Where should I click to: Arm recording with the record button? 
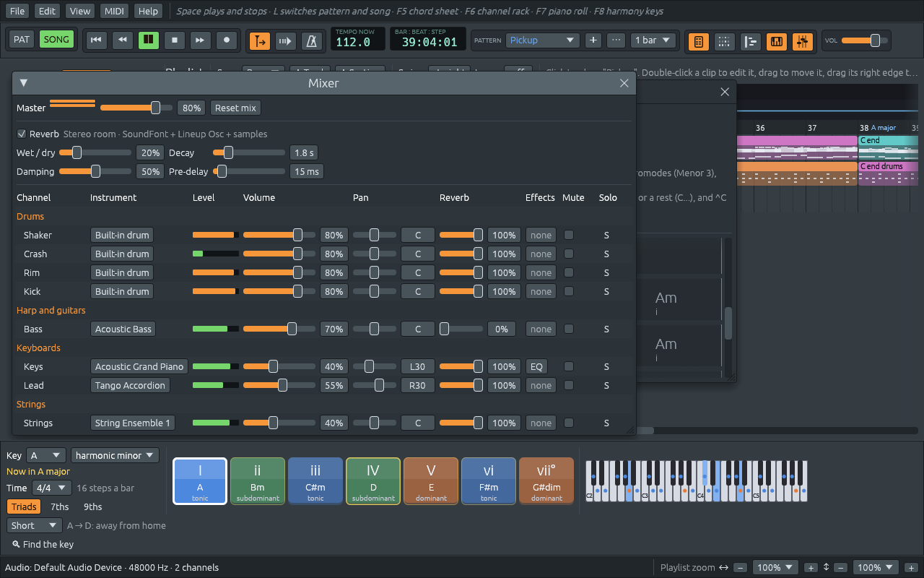(x=227, y=40)
